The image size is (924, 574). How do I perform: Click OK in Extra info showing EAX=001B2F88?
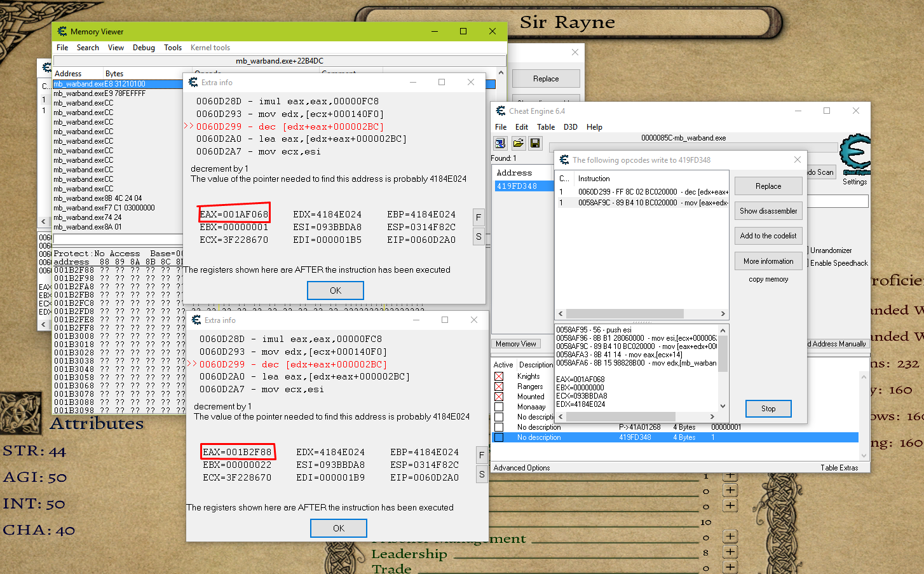coord(339,528)
